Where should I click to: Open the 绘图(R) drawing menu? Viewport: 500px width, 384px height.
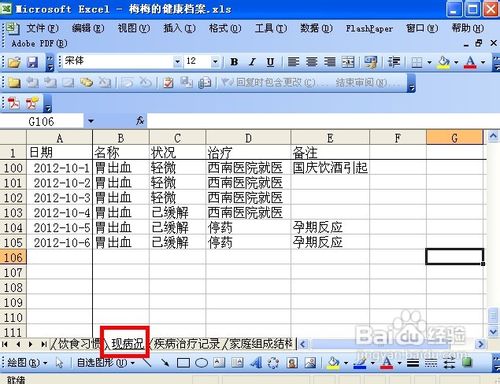(27, 363)
